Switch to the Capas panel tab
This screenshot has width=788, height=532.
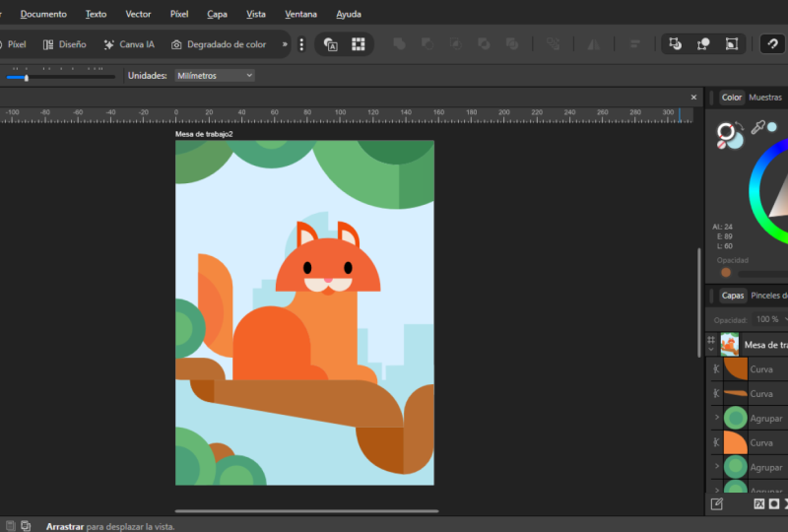pos(732,296)
